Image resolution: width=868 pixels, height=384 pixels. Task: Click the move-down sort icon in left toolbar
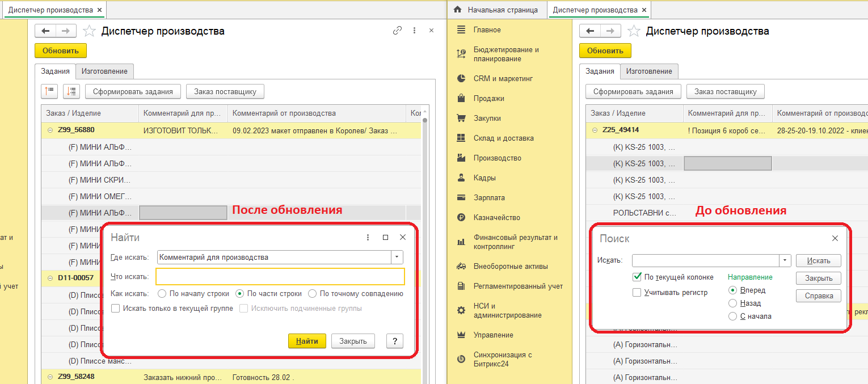coord(71,91)
